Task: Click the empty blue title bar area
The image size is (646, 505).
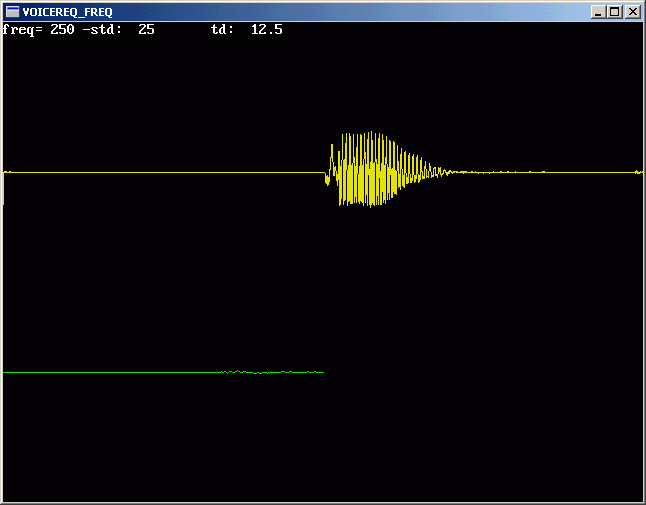Action: [x=350, y=12]
